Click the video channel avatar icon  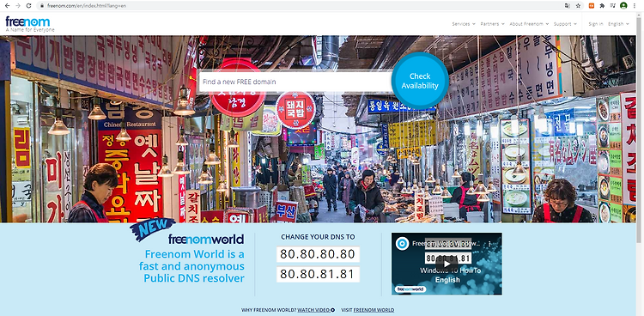tap(402, 243)
